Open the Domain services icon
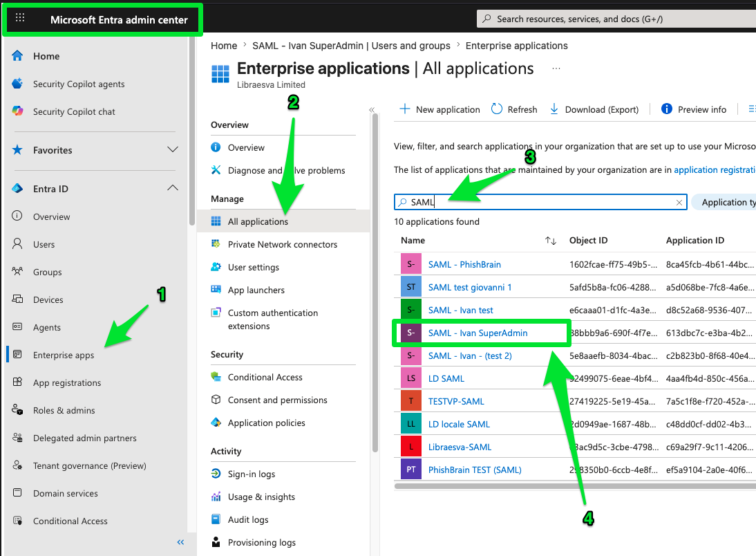This screenshot has height=556, width=756. click(x=17, y=493)
